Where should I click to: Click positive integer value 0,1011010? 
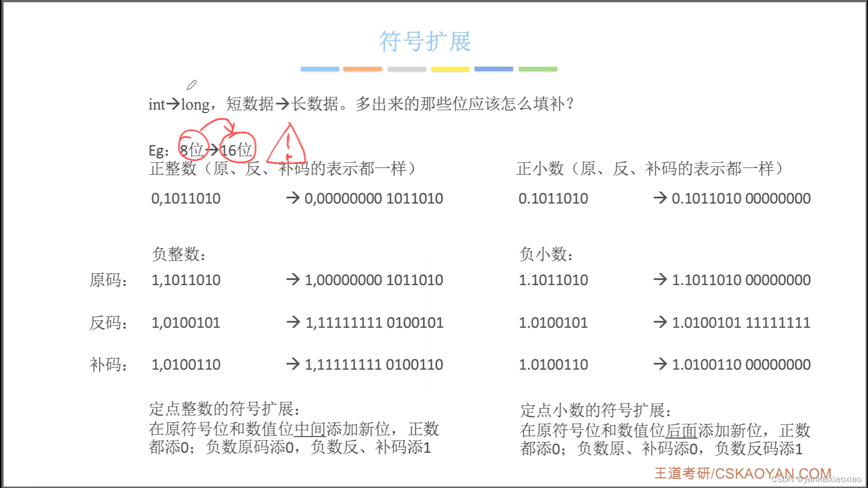tap(186, 198)
